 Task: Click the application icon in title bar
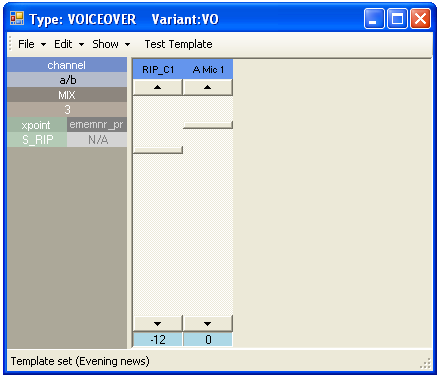17,19
